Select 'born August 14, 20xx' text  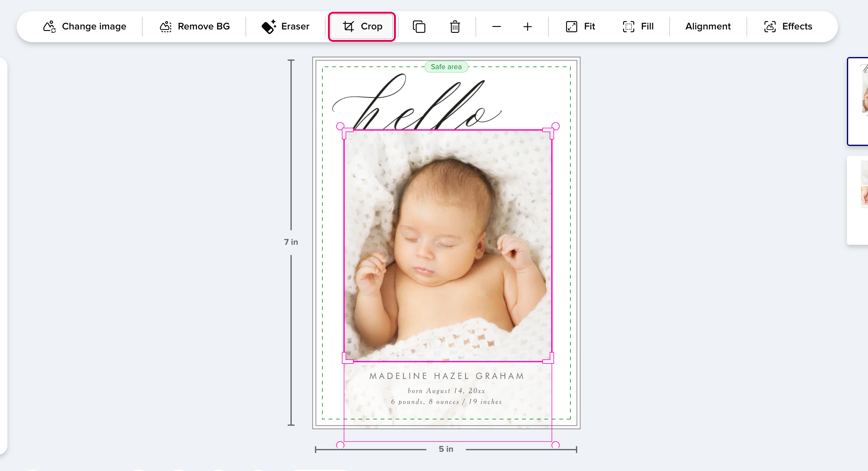(x=446, y=391)
